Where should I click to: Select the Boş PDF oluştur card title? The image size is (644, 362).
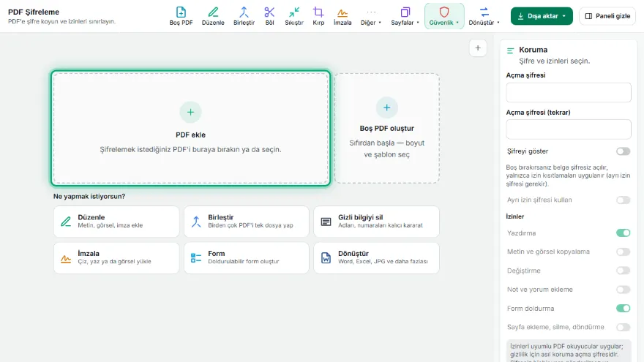387,128
